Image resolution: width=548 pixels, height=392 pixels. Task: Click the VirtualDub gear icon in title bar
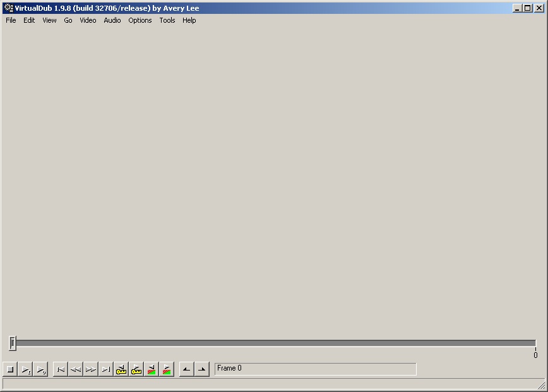(x=8, y=8)
